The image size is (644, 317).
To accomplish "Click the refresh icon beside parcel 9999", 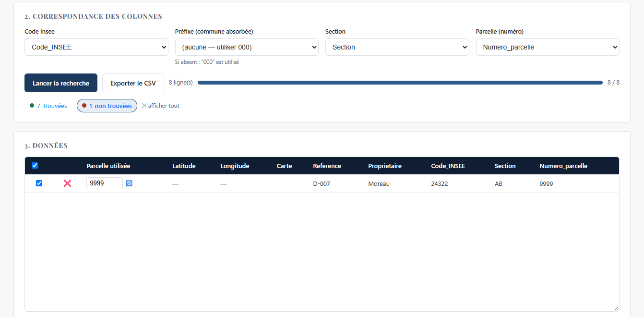I will (129, 183).
